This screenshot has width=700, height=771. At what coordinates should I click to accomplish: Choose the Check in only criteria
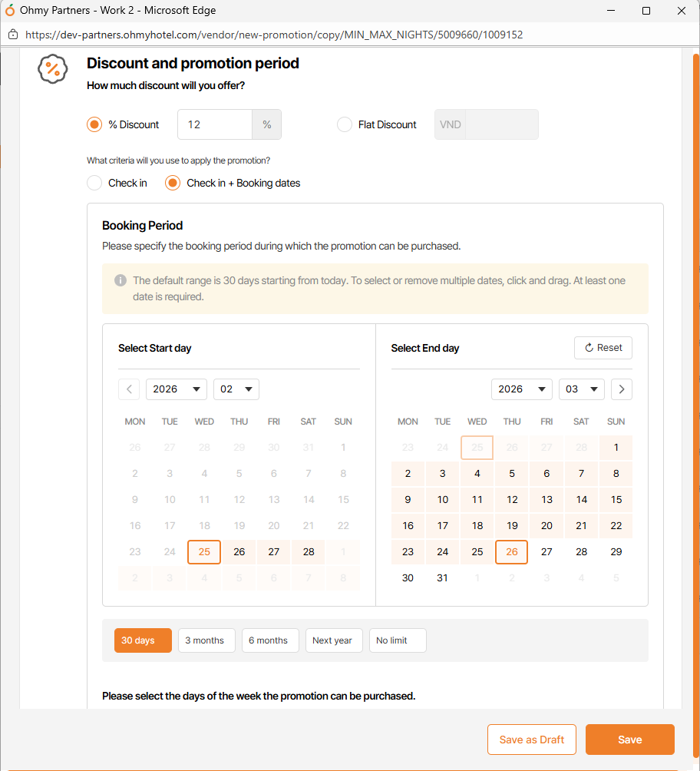click(x=94, y=183)
